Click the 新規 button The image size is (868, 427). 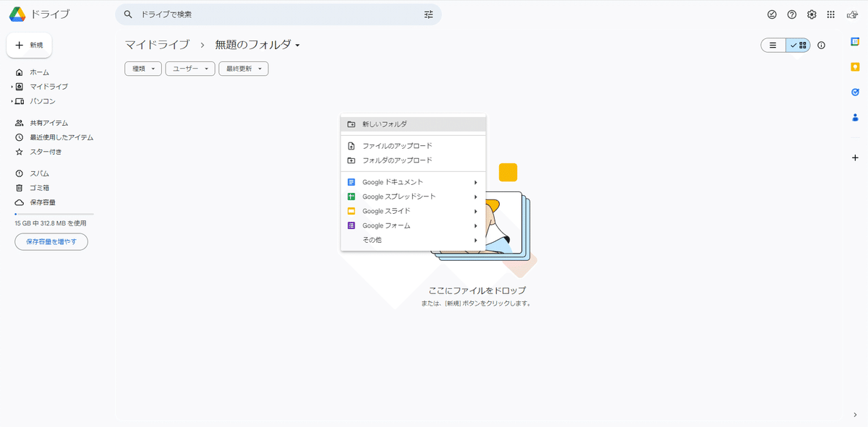(29, 45)
